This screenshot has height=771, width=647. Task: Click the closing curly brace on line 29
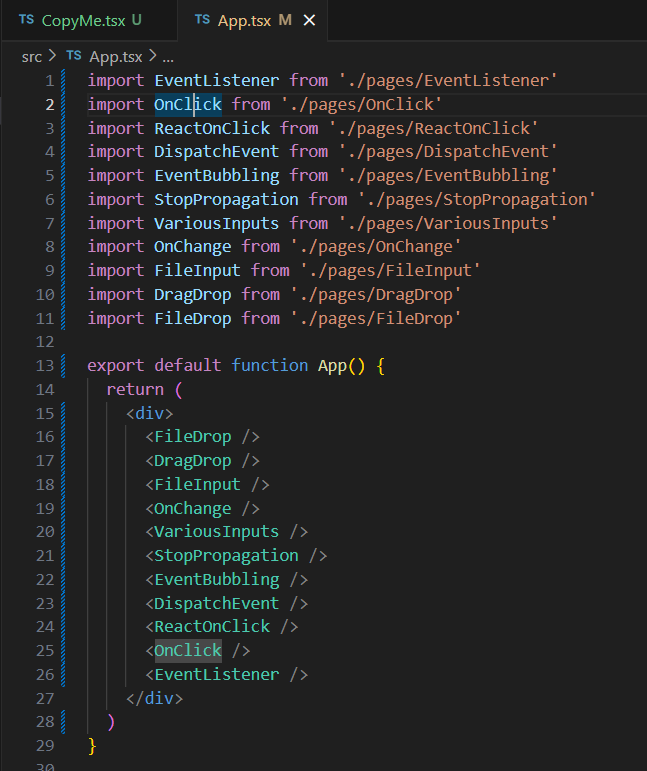92,746
